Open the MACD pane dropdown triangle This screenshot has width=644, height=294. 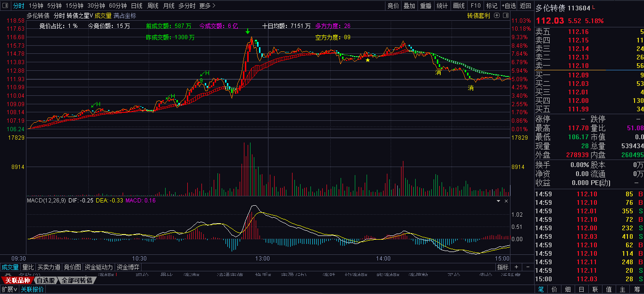(498, 201)
